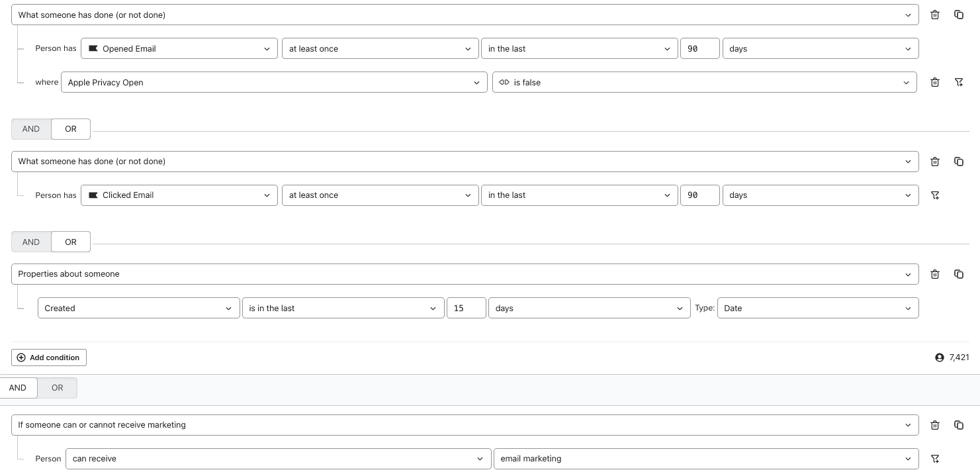The height and width of the screenshot is (476, 980).
Task: Delete the Clicked Email condition
Action: (935, 162)
